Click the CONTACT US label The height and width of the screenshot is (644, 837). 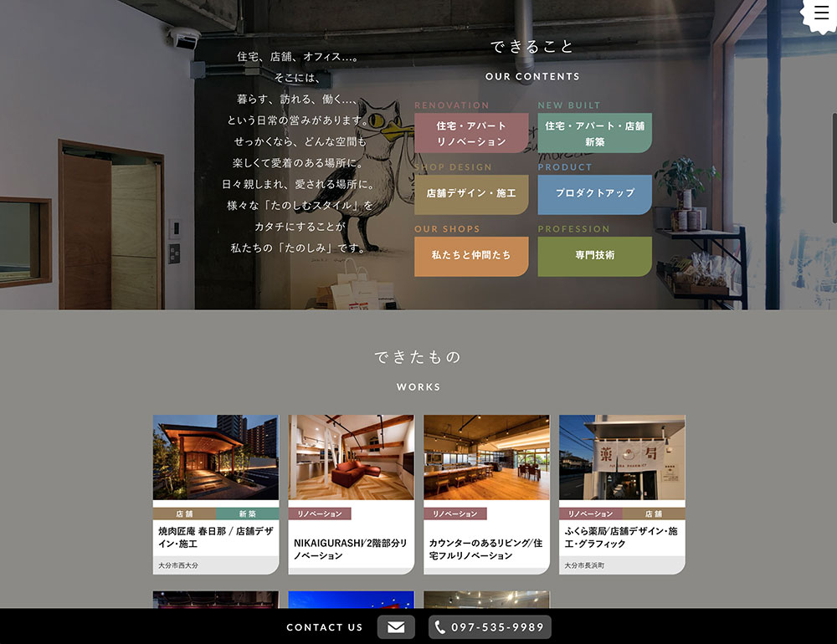[325, 627]
